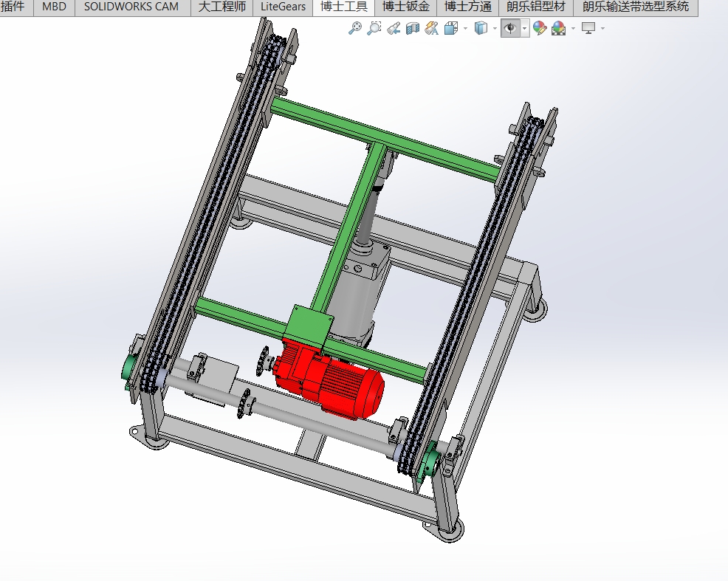
Task: Click the View Settings monitor icon
Action: [x=588, y=28]
